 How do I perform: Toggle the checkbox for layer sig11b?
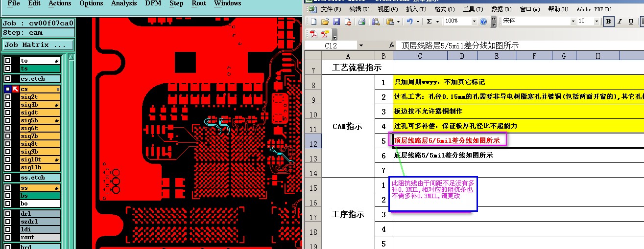click(8, 167)
